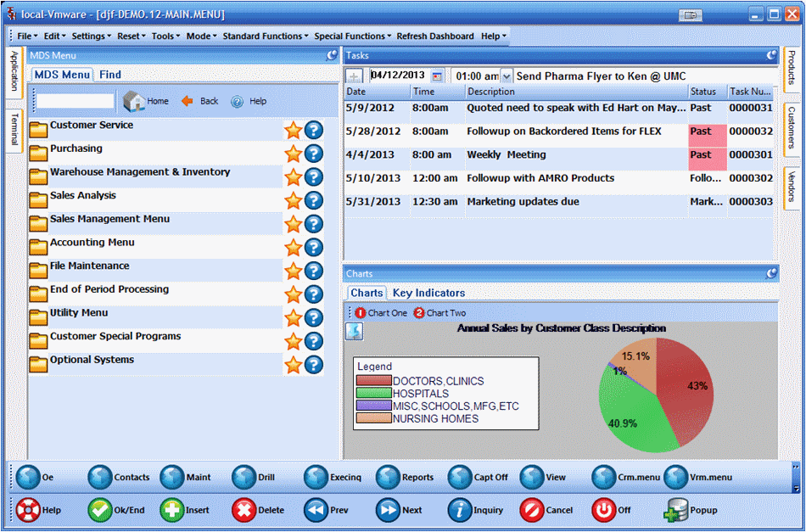Open the 01:00 am time dropdown
This screenshot has width=806, height=532.
click(x=505, y=74)
